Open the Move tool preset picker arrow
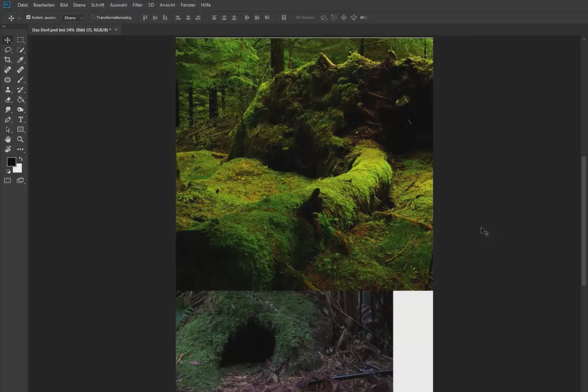Image resolution: width=588 pixels, height=392 pixels. 19,18
